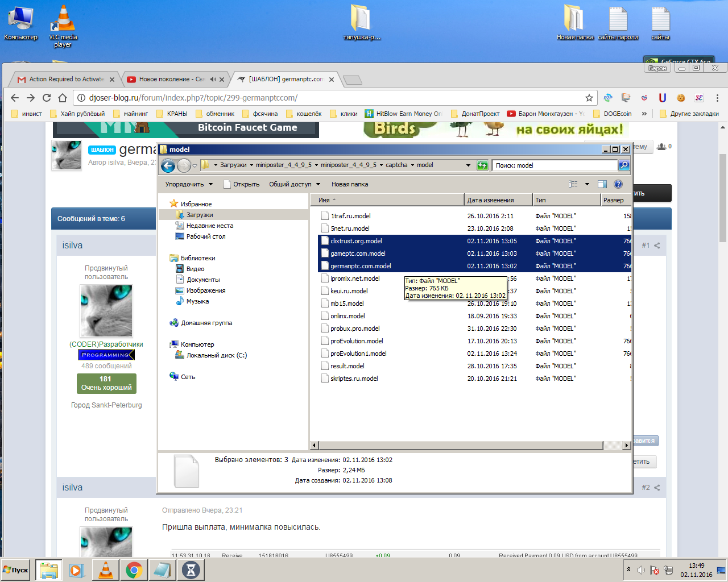Open VLC media player desktop shortcut
This screenshot has width=728, height=582.
(63, 26)
